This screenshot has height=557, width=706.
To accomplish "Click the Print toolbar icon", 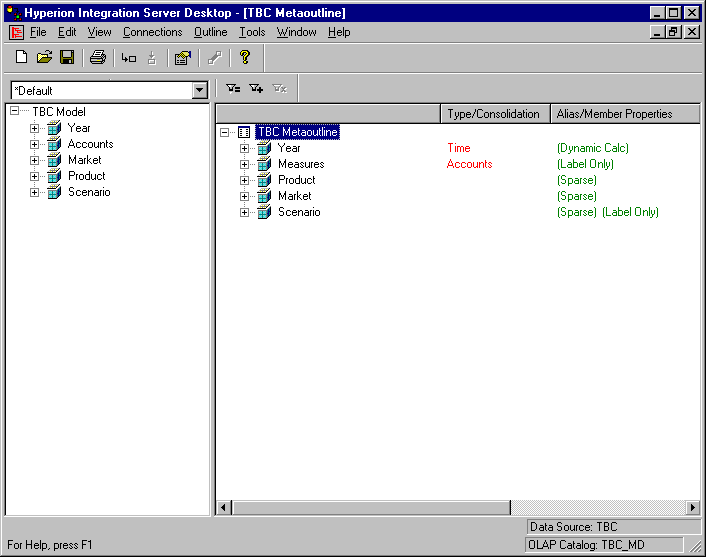I will coord(98,57).
